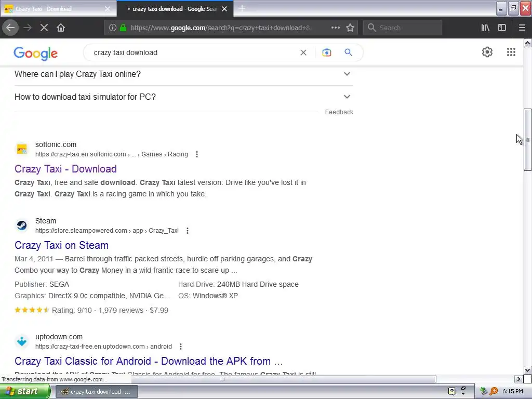Screen dimensions: 532x399
Task: Open the Google apps grid
Action: [x=511, y=52]
